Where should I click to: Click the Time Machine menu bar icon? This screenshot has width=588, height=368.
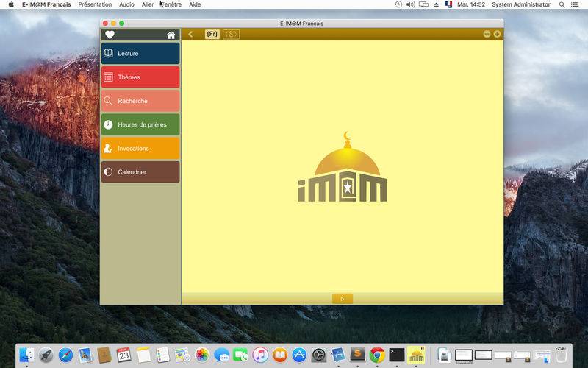click(398, 4)
